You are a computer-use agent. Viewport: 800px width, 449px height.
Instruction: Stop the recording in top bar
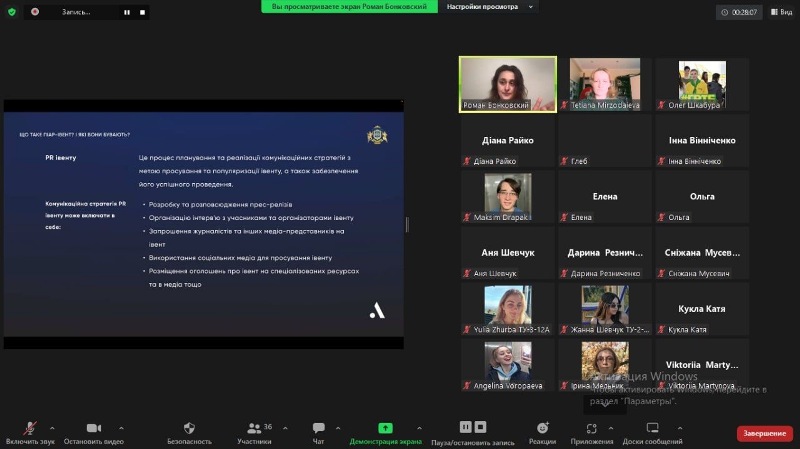tap(142, 12)
